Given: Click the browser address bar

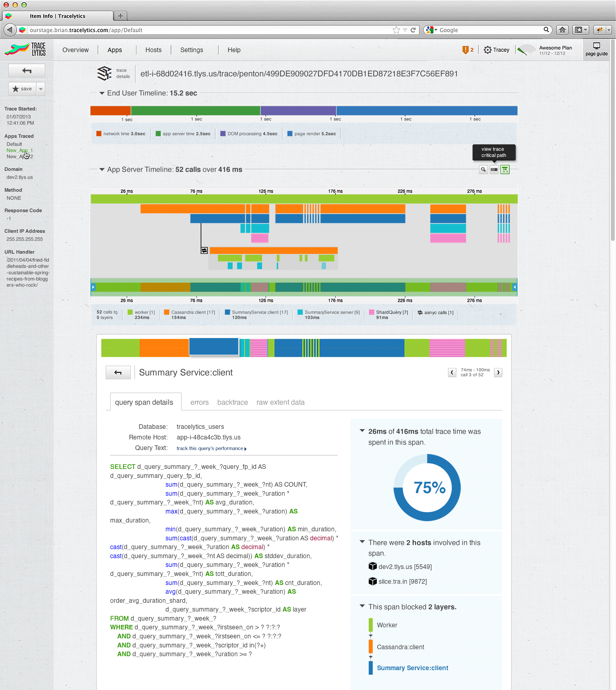Looking at the screenshot, I should (x=210, y=30).
